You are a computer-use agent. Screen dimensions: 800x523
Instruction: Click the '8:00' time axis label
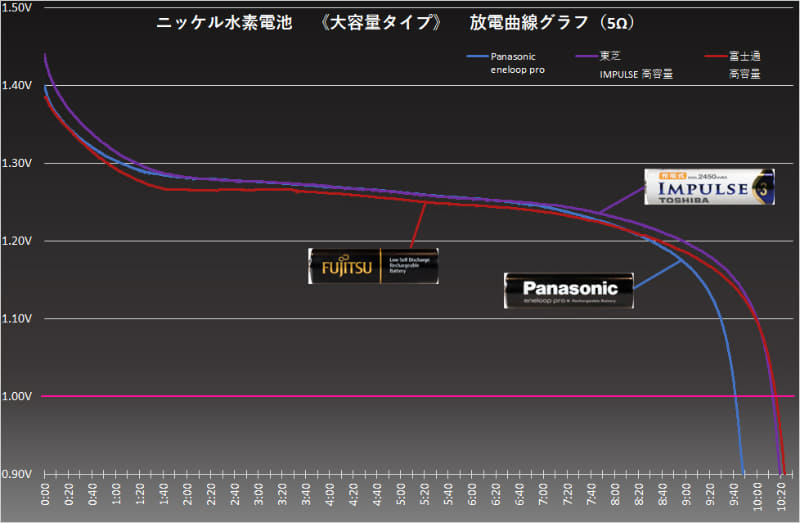[x=615, y=494]
